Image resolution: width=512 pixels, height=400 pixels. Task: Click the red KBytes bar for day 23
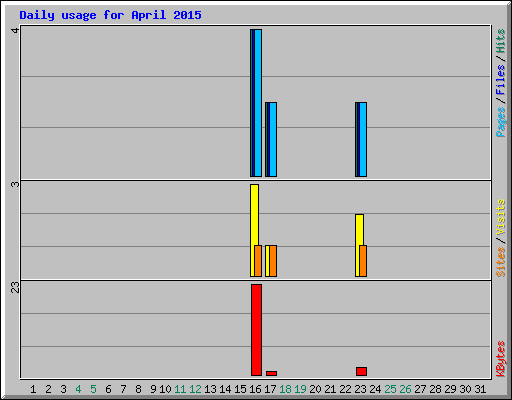(361, 371)
